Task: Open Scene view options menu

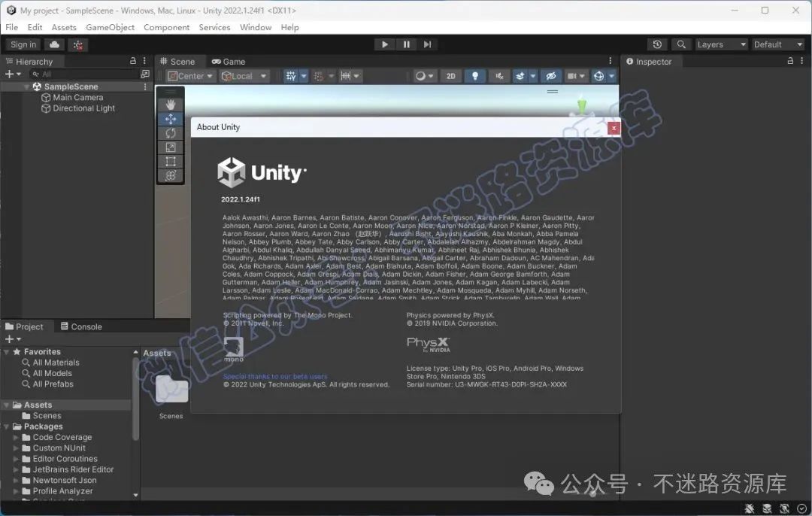Action: [x=611, y=61]
